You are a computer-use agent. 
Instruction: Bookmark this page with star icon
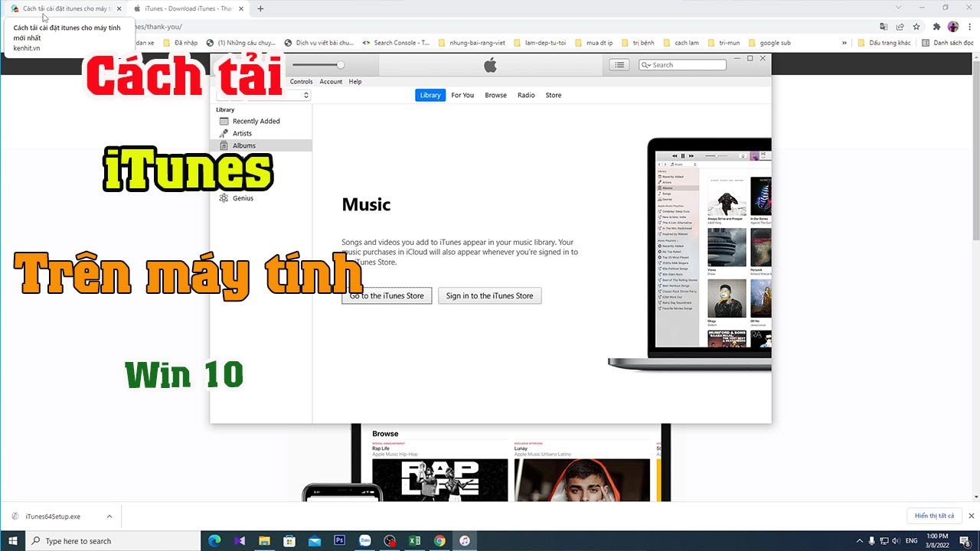point(916,26)
